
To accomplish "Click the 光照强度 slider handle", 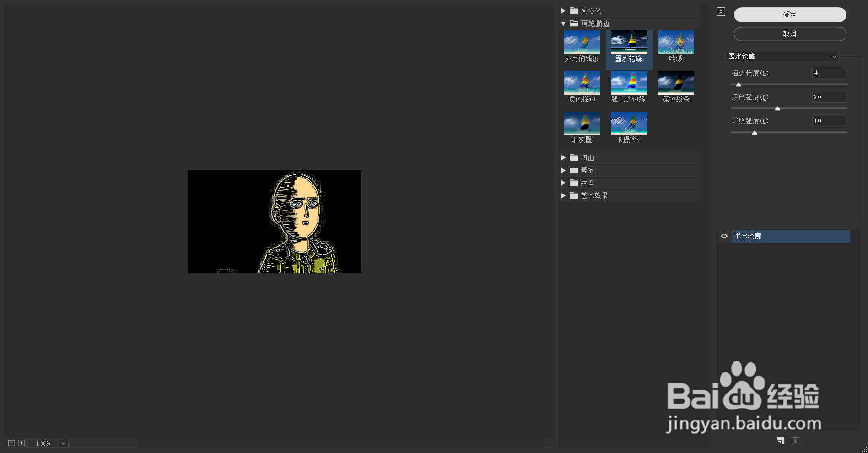I will tap(755, 133).
